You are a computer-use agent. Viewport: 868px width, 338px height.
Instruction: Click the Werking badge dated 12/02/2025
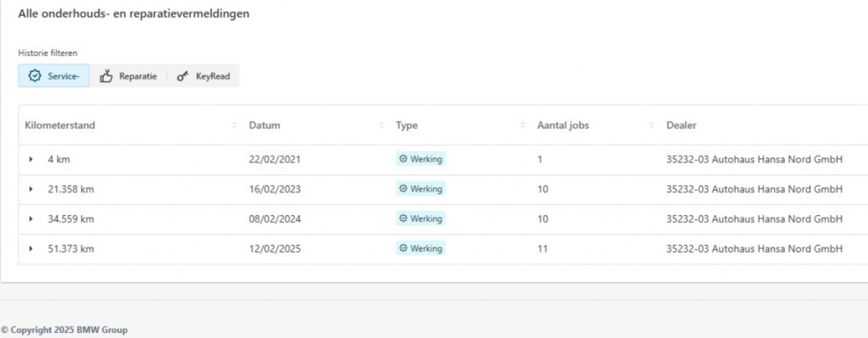(x=421, y=249)
